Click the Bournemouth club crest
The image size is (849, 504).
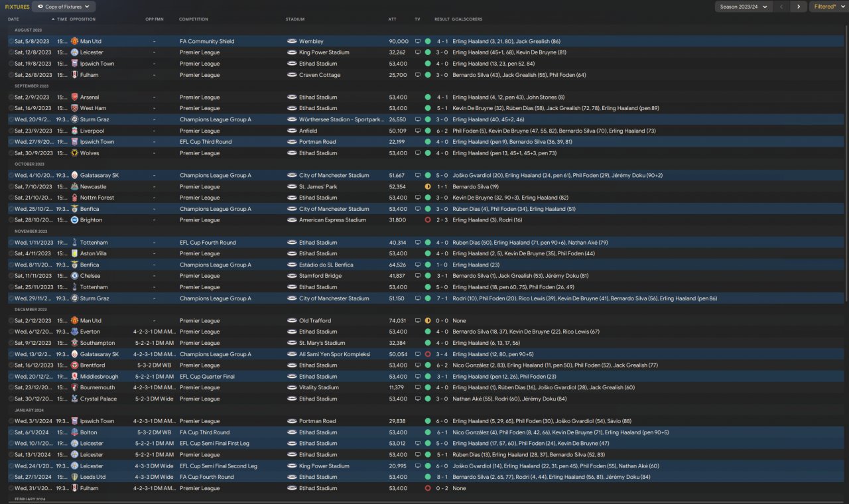pos(74,387)
